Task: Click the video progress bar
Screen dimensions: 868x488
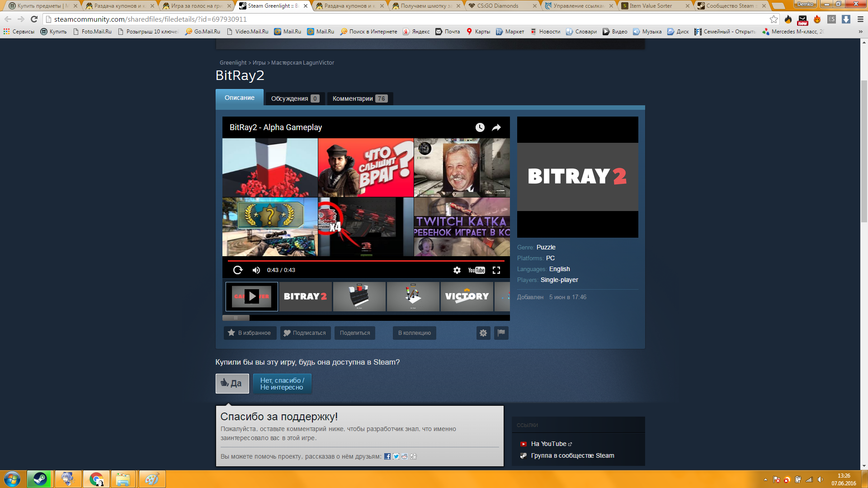Action: (366, 261)
